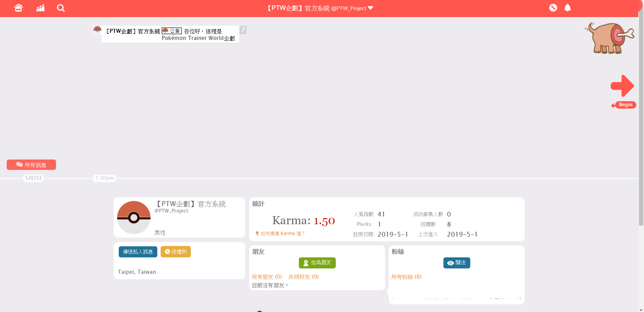
Task: Click 送禮物 gift button
Action: [176, 252]
